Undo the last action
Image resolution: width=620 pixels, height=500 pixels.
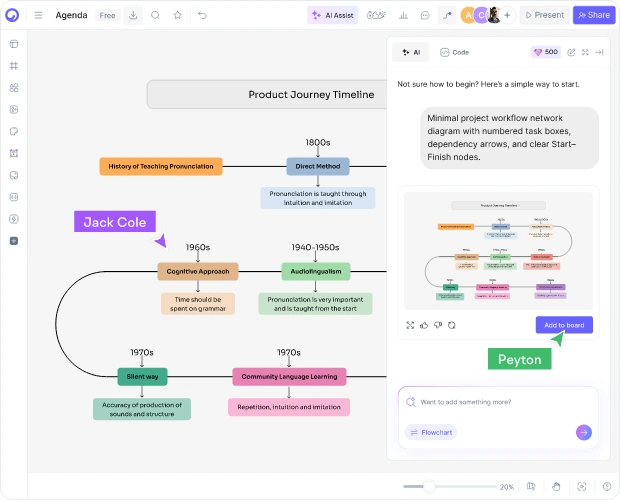pos(202,15)
